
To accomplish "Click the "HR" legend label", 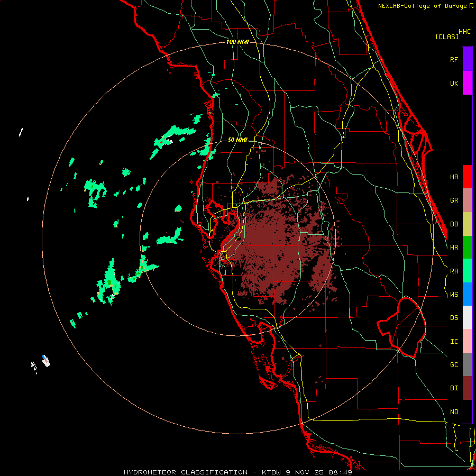I will pos(454,248).
